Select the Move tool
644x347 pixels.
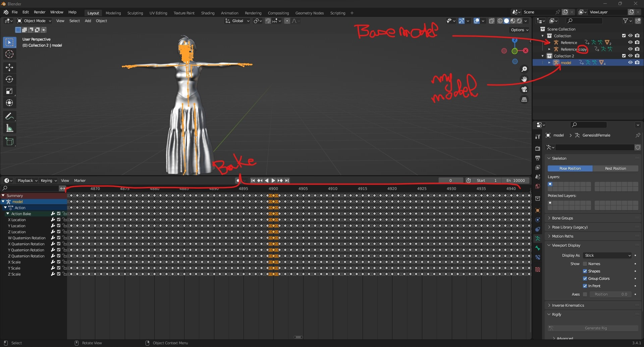pos(9,67)
